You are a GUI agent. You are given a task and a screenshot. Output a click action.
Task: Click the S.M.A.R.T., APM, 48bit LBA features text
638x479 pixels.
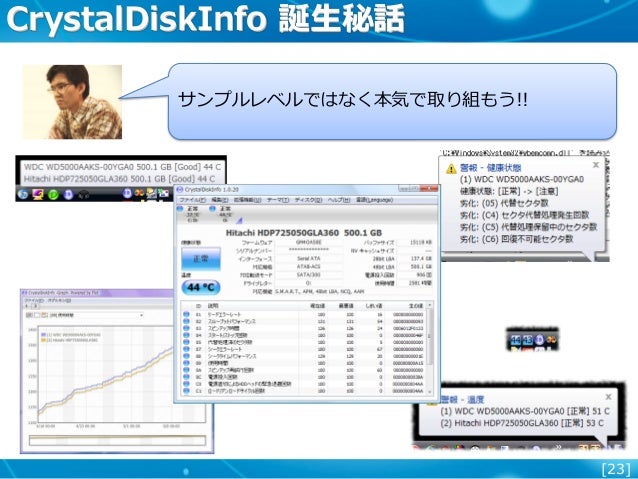[x=319, y=291]
